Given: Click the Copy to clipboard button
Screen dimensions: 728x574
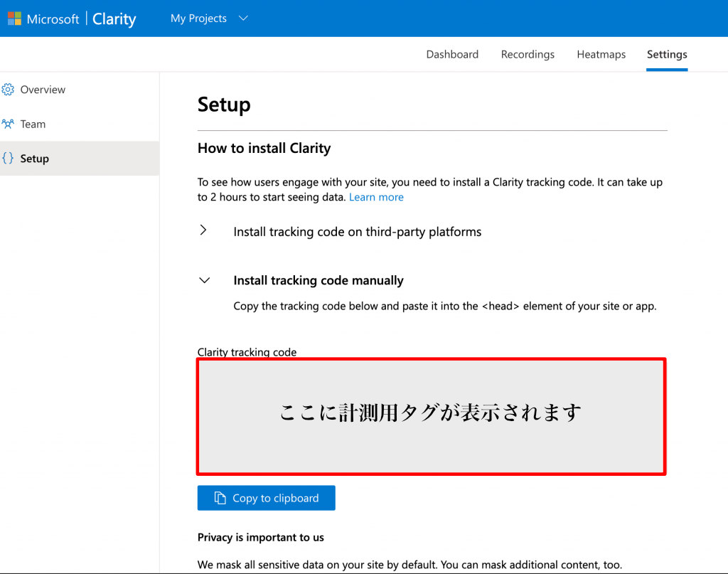Looking at the screenshot, I should [x=266, y=498].
